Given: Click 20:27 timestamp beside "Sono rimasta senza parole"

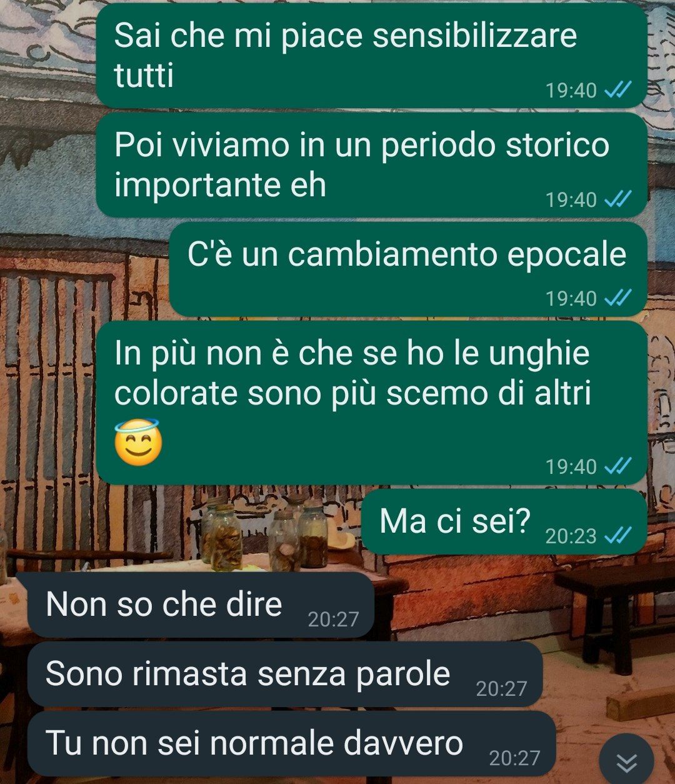Looking at the screenshot, I should [501, 689].
